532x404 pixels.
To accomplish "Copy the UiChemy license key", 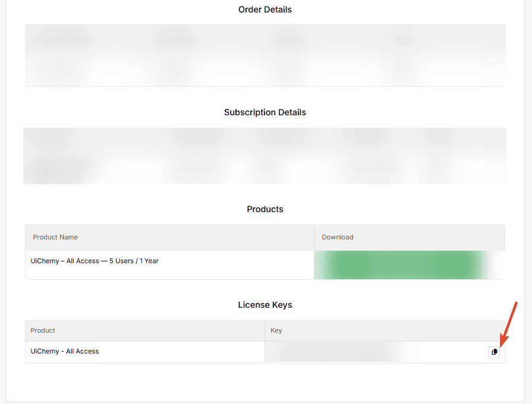I will tap(494, 352).
